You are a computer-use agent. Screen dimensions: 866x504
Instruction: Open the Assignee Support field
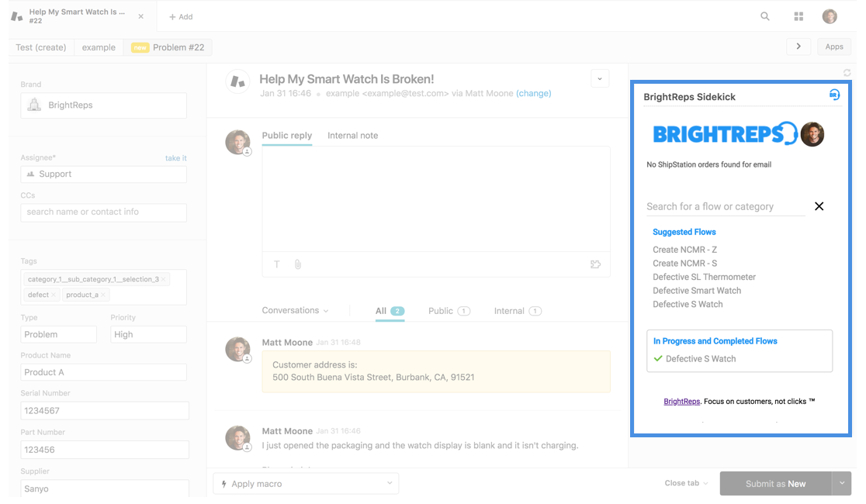(104, 174)
